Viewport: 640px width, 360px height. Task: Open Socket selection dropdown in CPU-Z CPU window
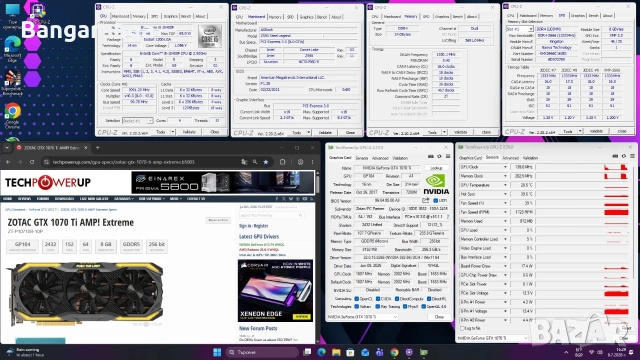point(138,121)
